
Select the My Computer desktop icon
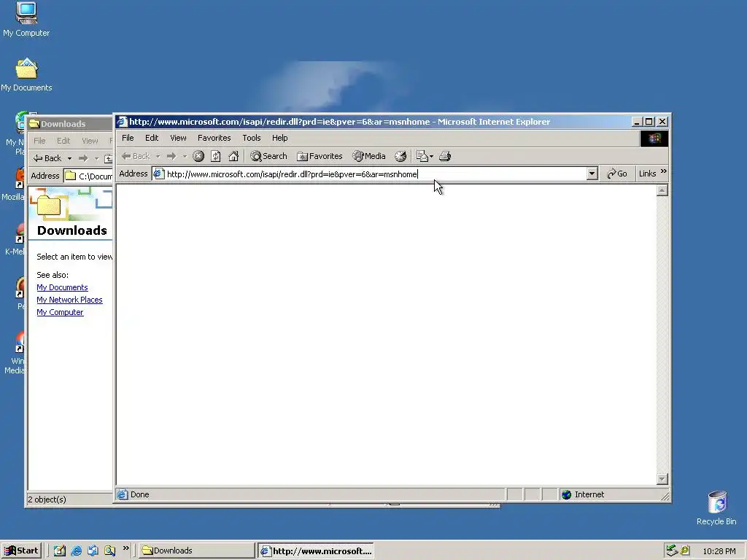click(26, 20)
